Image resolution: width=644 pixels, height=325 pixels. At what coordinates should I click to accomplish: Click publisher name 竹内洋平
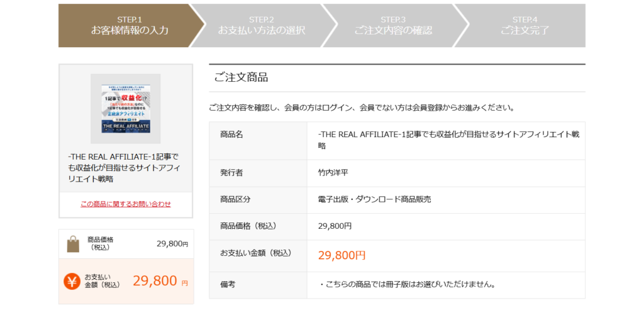[x=338, y=172]
